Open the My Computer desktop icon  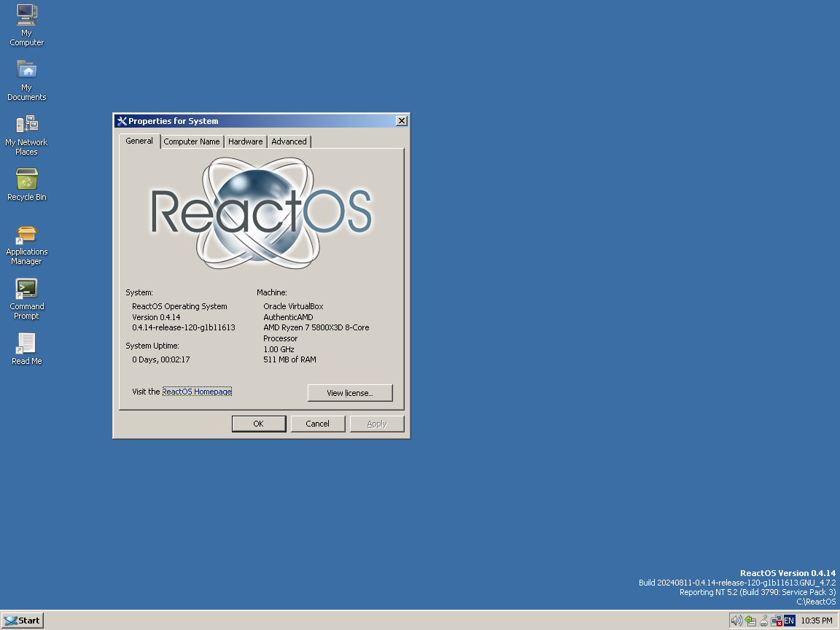click(x=27, y=26)
